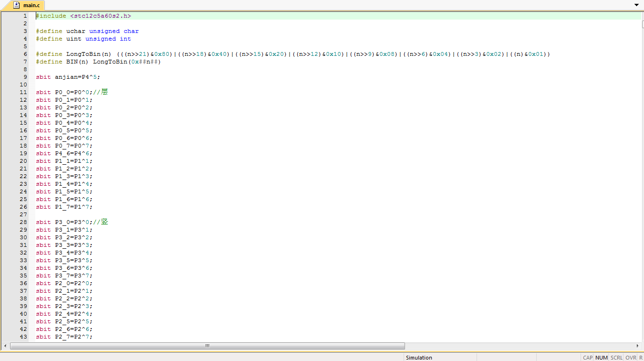Click Simulation in the status bar
This screenshot has width=644, height=361.
(x=419, y=357)
